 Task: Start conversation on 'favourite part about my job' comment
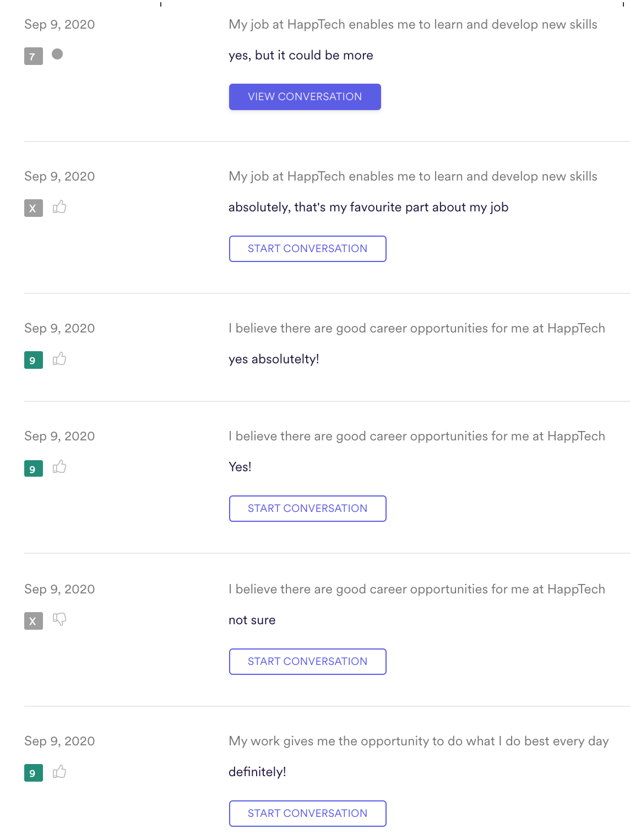click(307, 249)
